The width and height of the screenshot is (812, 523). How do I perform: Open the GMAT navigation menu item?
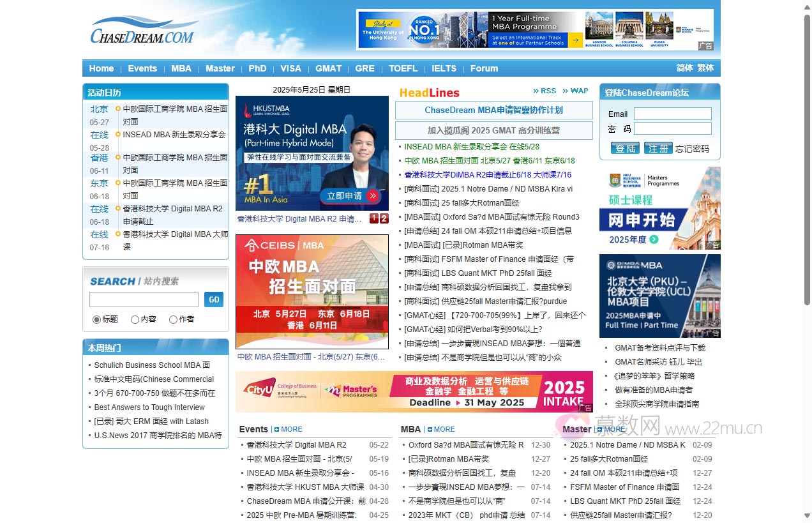pos(328,68)
